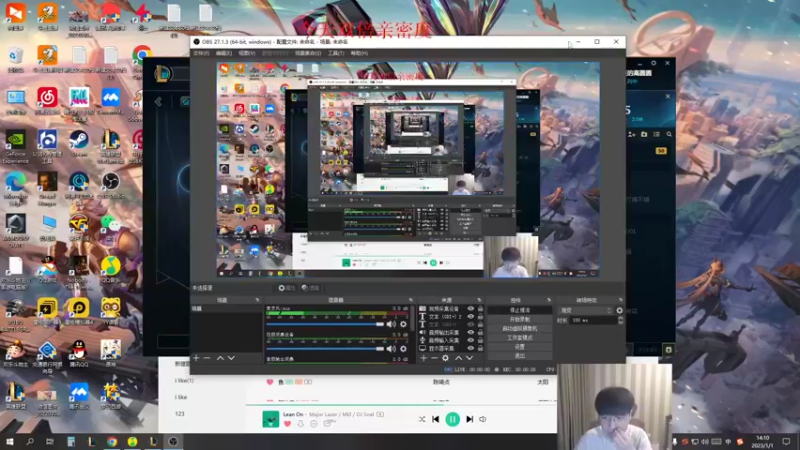This screenshot has height=450, width=800.
Task: Skip to next track in music player
Action: point(469,419)
